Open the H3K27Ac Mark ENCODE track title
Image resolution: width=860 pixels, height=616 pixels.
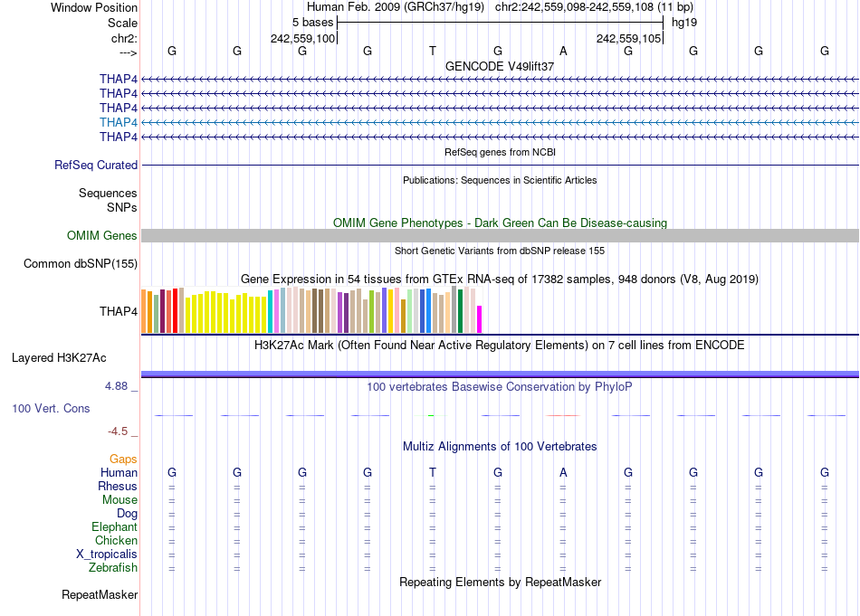(x=500, y=346)
